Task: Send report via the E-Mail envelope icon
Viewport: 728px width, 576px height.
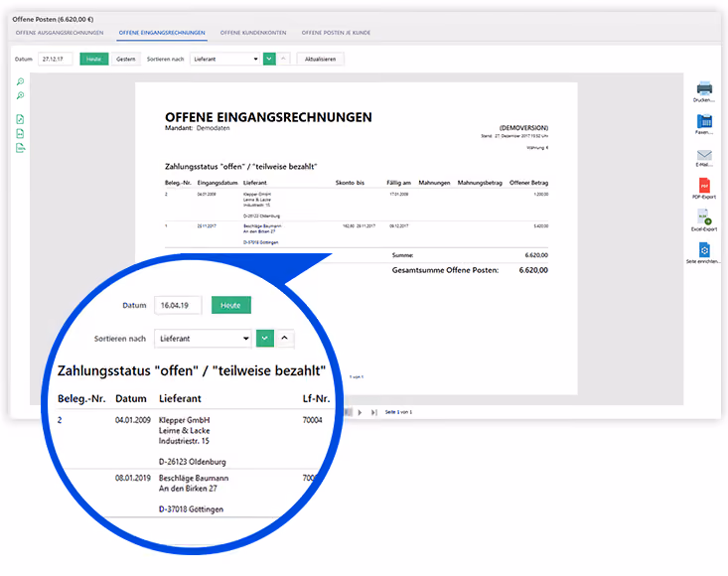Action: (704, 155)
